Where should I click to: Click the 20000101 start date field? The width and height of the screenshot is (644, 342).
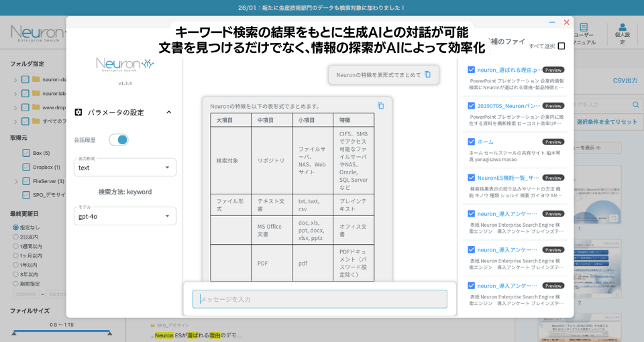[26, 294]
